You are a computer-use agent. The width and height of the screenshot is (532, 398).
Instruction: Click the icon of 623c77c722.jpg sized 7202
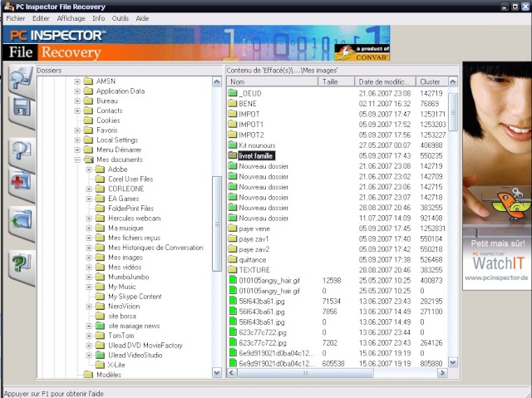pos(233,342)
